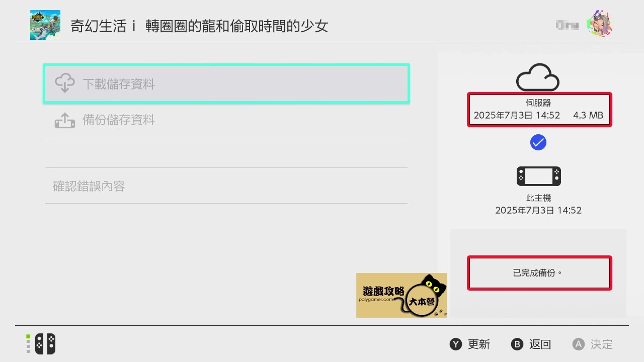Choose 下載儲存資料 menu option
644x362 pixels.
click(x=226, y=84)
